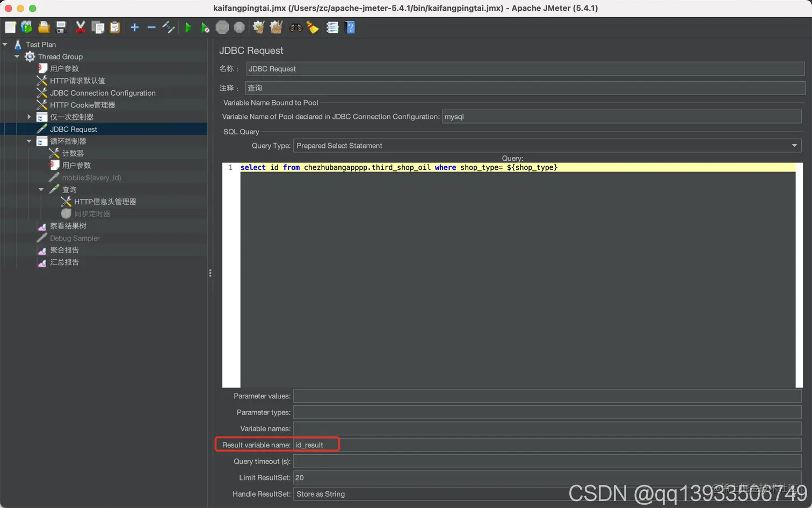Open 汇总报告 listener
The width and height of the screenshot is (812, 508).
tap(64, 262)
